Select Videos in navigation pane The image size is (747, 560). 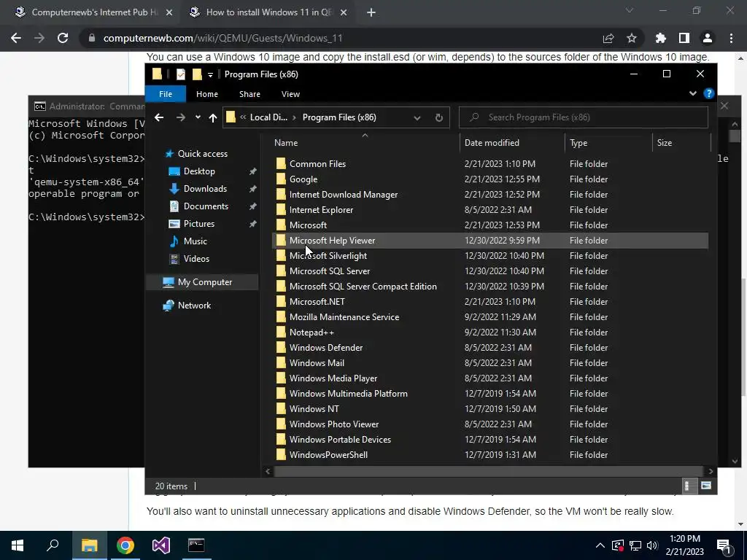(x=196, y=259)
